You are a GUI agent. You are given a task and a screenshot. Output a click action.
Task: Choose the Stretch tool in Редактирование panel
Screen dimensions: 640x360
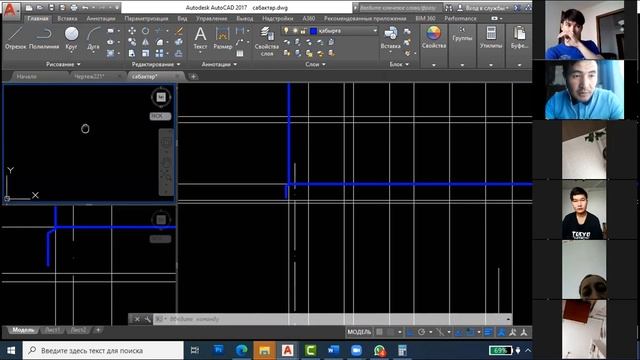click(x=132, y=53)
